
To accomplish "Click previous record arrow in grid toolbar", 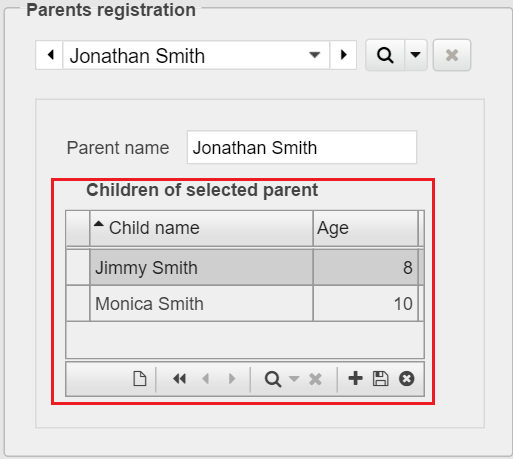I will [x=206, y=379].
